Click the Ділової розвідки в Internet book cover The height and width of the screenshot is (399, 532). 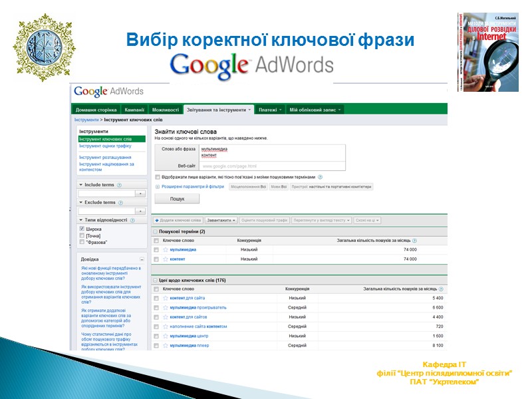pos(488,53)
